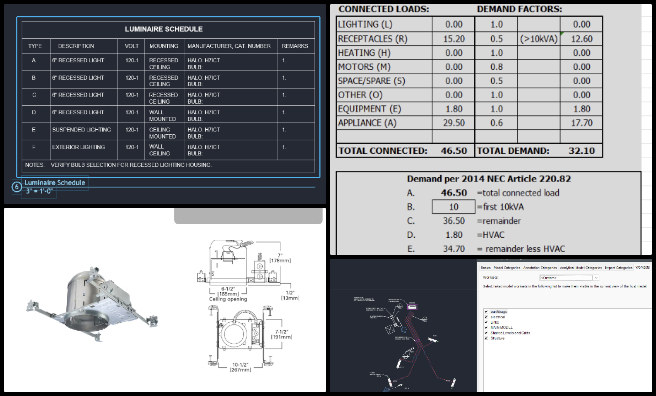Switch to the Annotation Categories tab
This screenshot has height=396, width=656.
click(x=540, y=268)
